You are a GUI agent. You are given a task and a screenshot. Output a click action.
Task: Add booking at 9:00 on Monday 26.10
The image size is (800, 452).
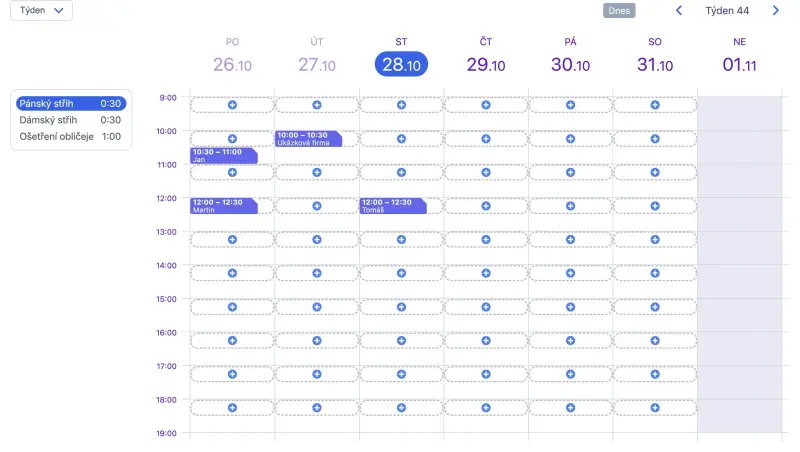click(x=232, y=105)
